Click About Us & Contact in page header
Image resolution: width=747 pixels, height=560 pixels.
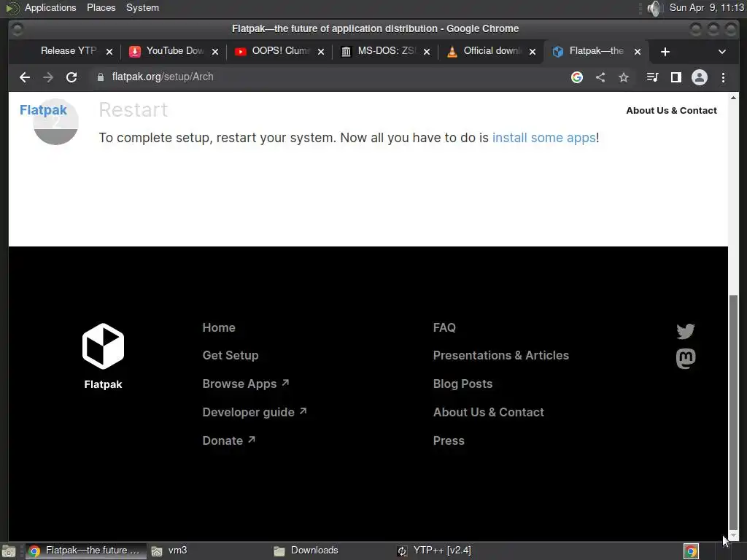pos(671,111)
